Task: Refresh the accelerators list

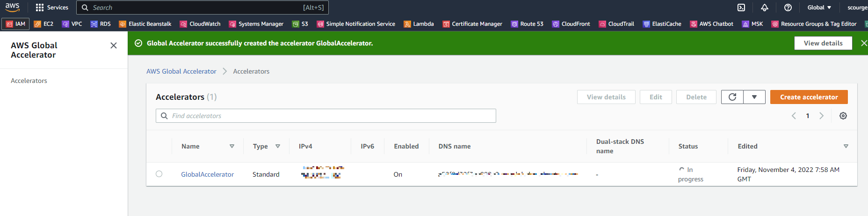Action: coord(732,97)
